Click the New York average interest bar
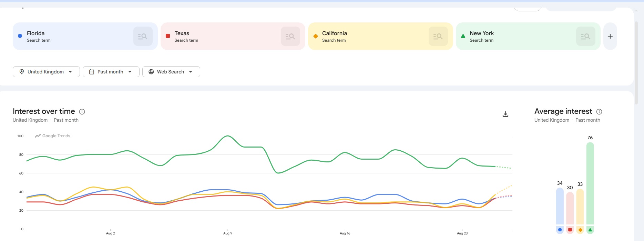Screen dimensions: 644x241 [x=590, y=183]
